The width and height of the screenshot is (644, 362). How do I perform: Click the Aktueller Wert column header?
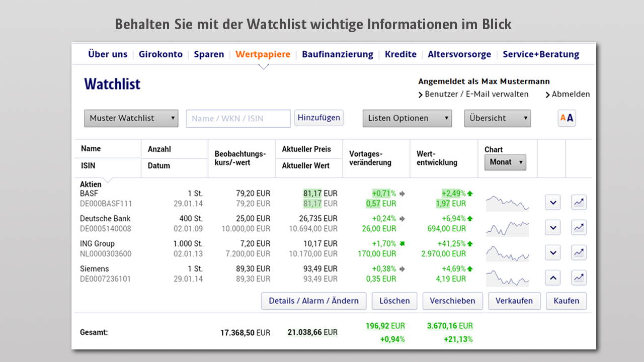point(306,166)
